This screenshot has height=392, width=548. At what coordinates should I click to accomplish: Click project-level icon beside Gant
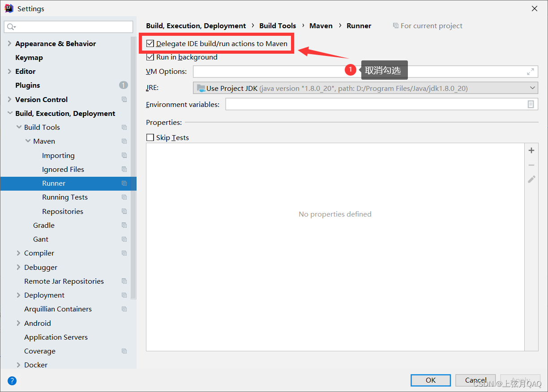pyautogui.click(x=124, y=239)
